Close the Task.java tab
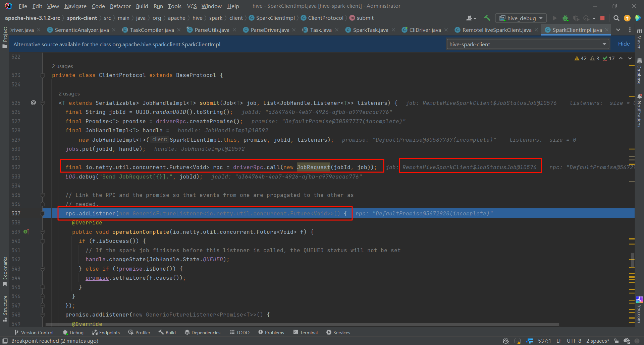The image size is (644, 345). 337,30
